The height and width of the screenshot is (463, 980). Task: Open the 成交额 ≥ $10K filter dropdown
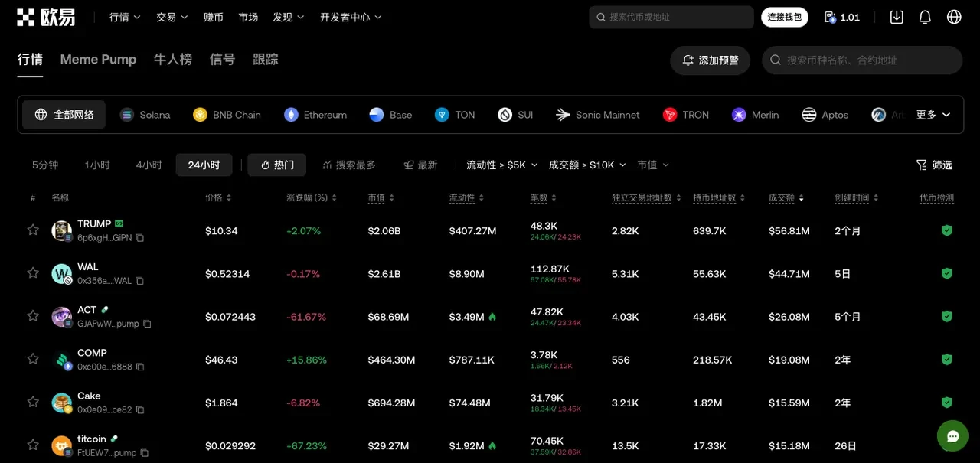[x=587, y=165]
